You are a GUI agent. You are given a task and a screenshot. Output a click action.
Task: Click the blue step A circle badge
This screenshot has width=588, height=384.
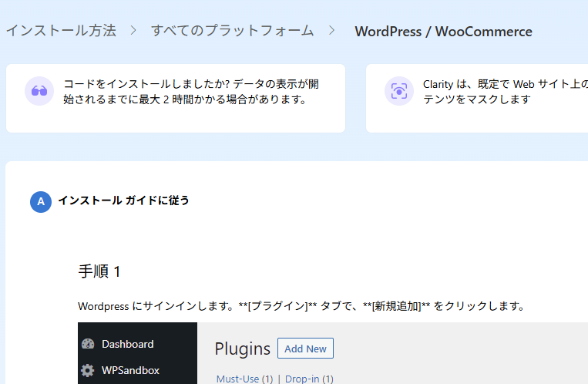(41, 201)
